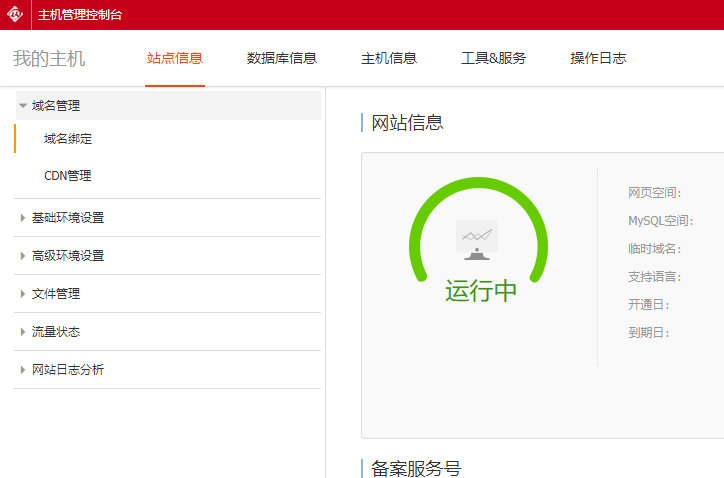Open the 站点信息 tab
Viewport: 724px width, 478px height.
175,58
